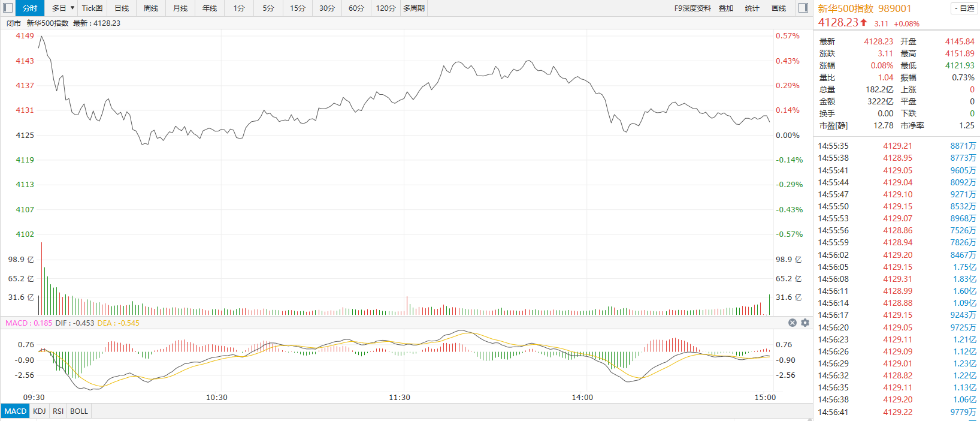Activate the 画线 drawing tool

point(779,8)
